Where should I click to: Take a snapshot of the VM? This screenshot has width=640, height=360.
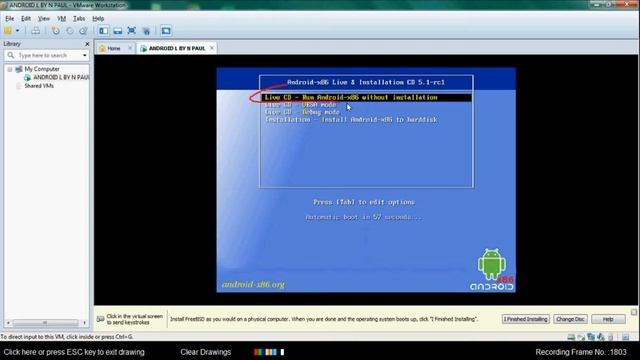(x=56, y=31)
